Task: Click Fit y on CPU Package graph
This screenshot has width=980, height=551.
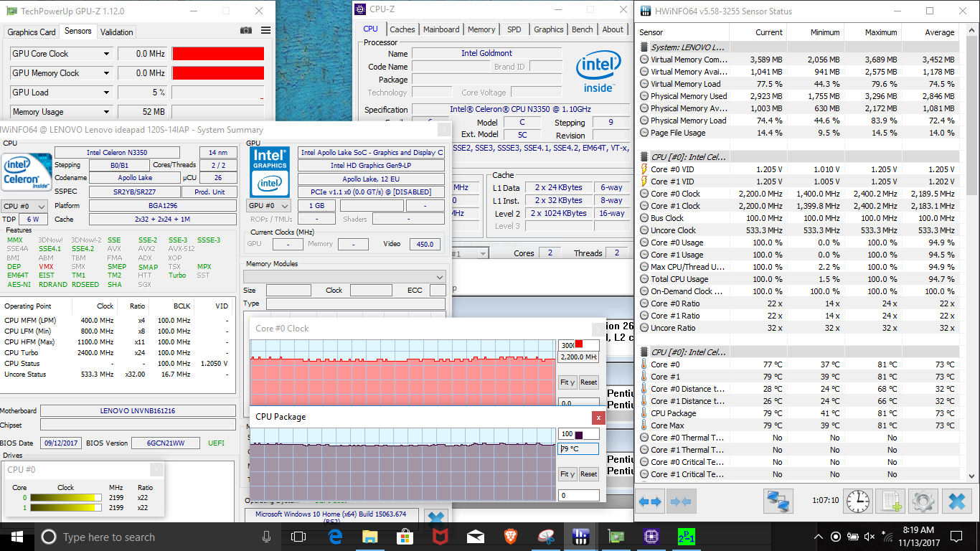Action: pyautogui.click(x=567, y=474)
